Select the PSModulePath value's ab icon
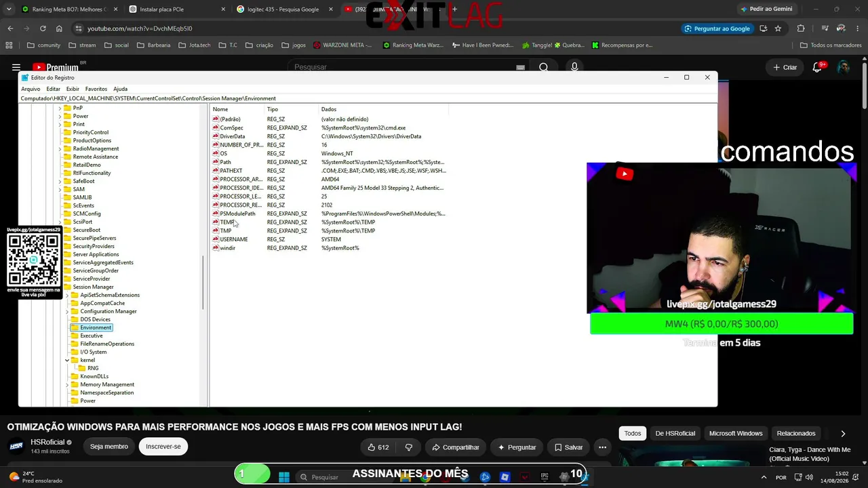Image resolution: width=868 pixels, height=488 pixels. click(216, 213)
